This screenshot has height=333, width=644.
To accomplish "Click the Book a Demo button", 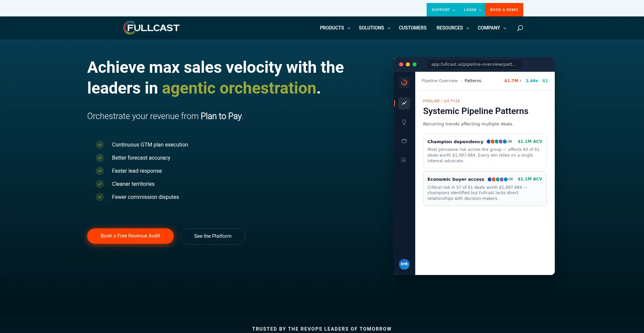I will [x=504, y=10].
